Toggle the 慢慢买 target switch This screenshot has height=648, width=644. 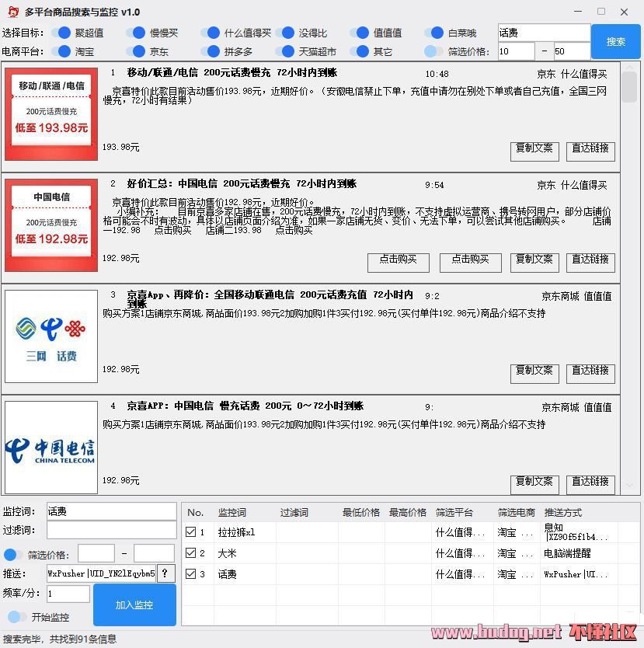point(135,33)
